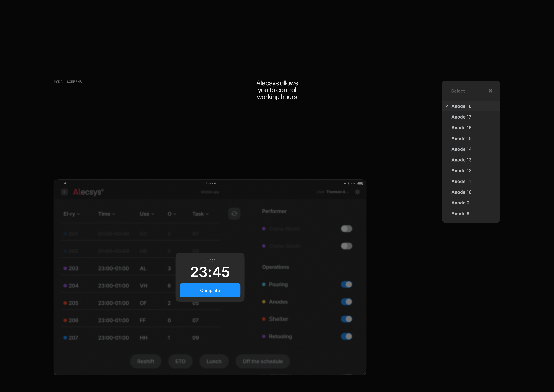Image resolution: width=554 pixels, height=392 pixels.
Task: Click the Bluetooth status icon
Action: [348, 184]
